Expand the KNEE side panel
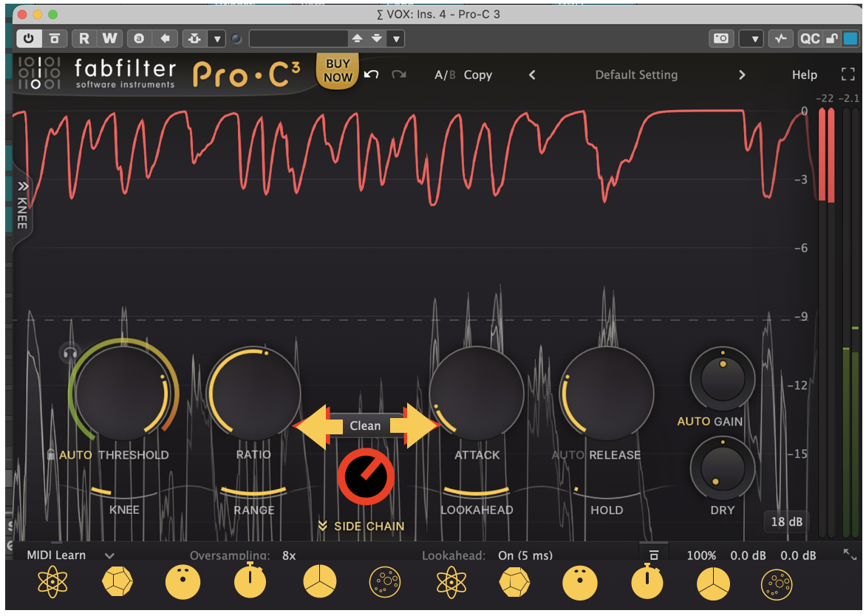866x616 pixels. (x=22, y=205)
